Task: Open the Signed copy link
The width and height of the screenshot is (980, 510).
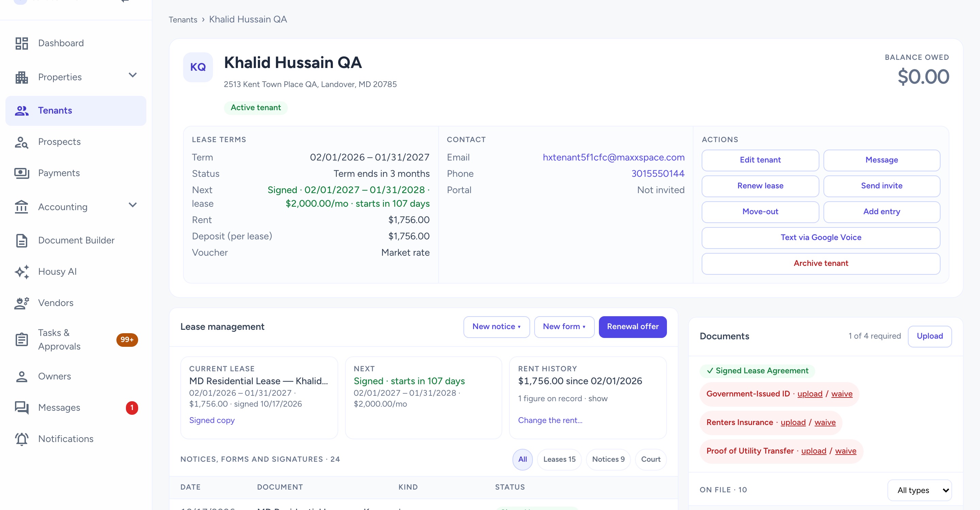Action: pyautogui.click(x=212, y=420)
